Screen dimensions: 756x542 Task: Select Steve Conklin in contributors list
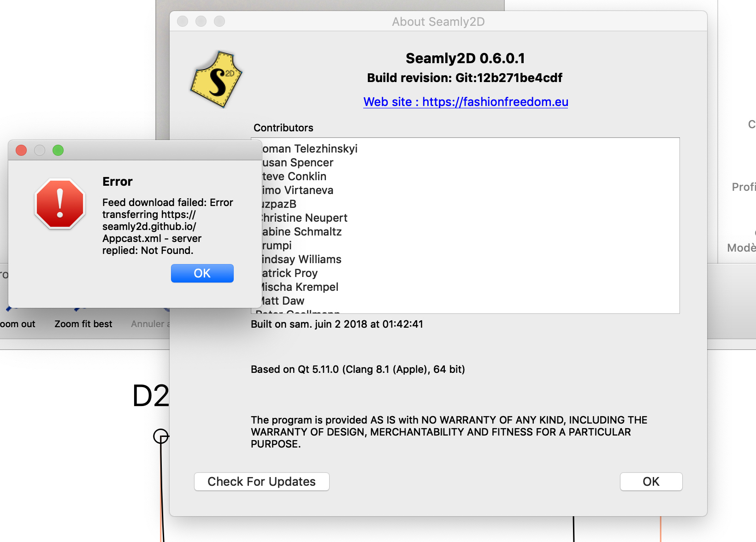coord(295,177)
